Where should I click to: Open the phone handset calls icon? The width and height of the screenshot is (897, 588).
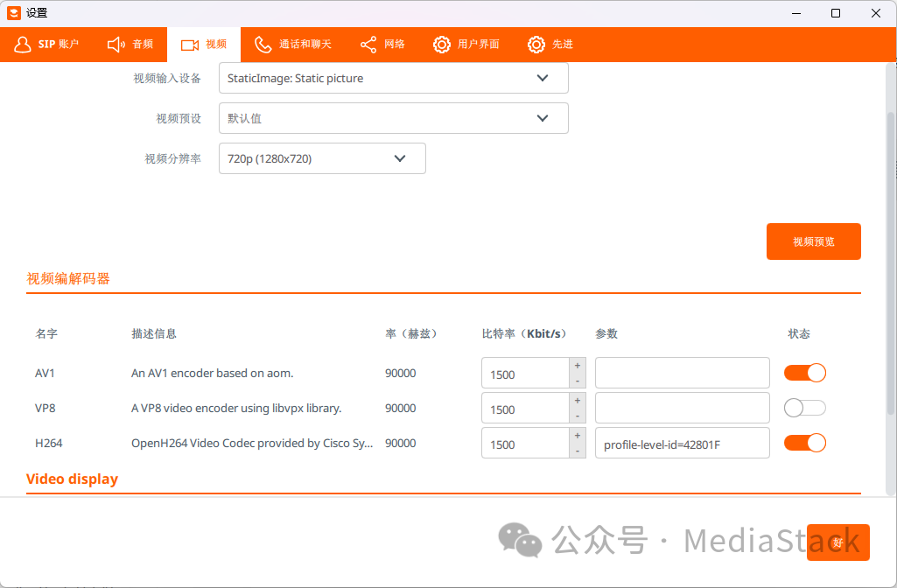click(263, 45)
